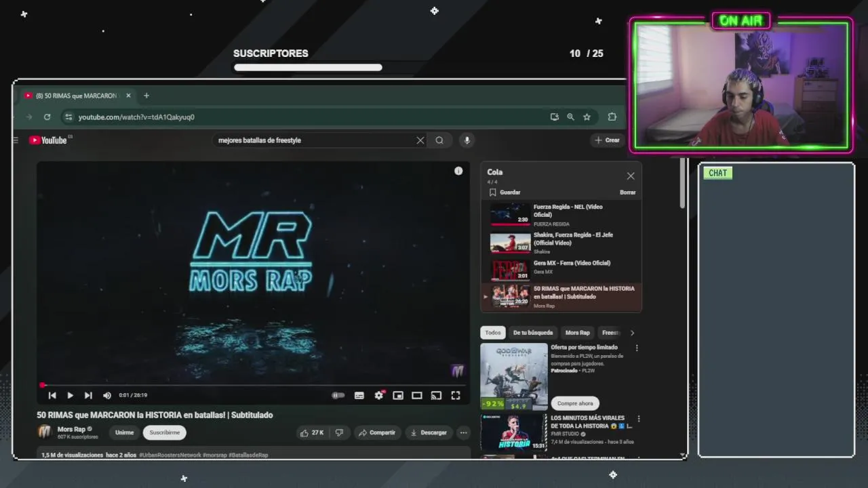The height and width of the screenshot is (488, 868).
Task: Show more filter chips with arrow
Action: (x=632, y=333)
